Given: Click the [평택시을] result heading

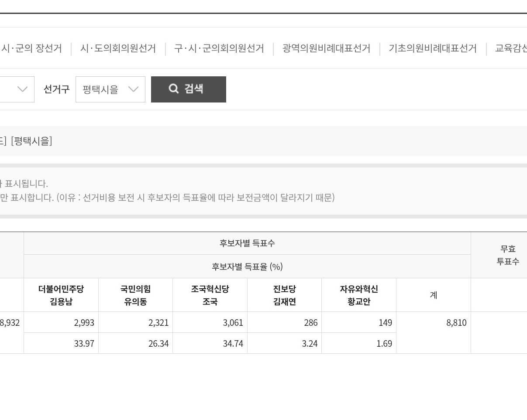Looking at the screenshot, I should (x=31, y=141).
